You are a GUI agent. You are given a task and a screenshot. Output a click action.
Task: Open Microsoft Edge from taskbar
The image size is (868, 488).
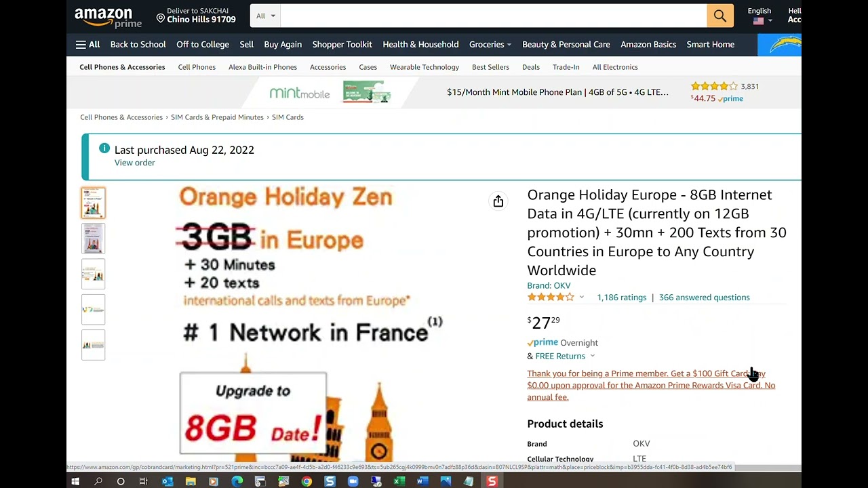(237, 481)
